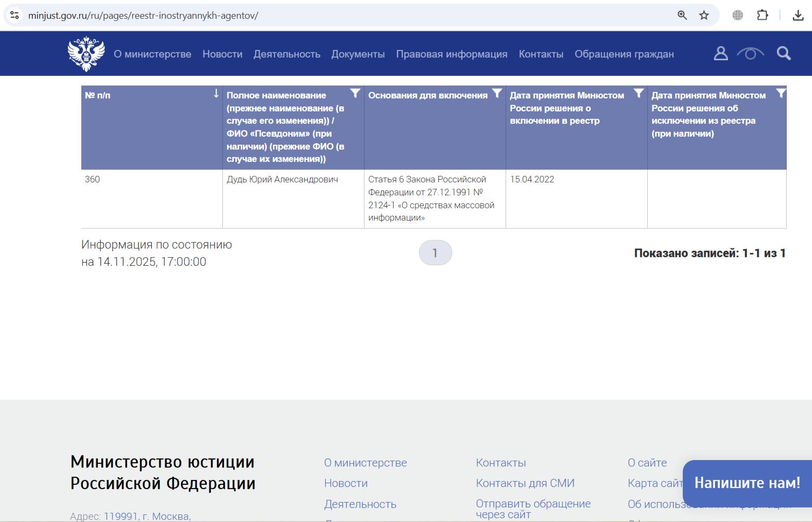
Task: Open the user account profile icon
Action: point(720,53)
